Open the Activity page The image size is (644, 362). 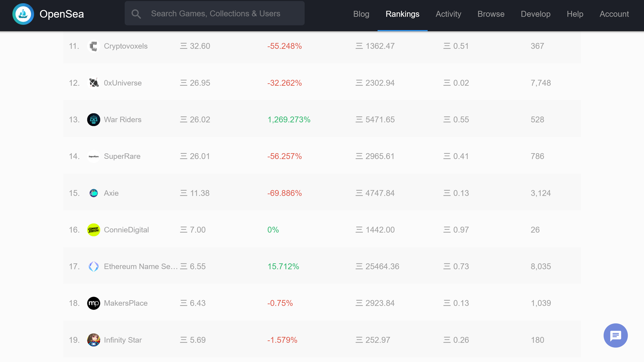448,14
